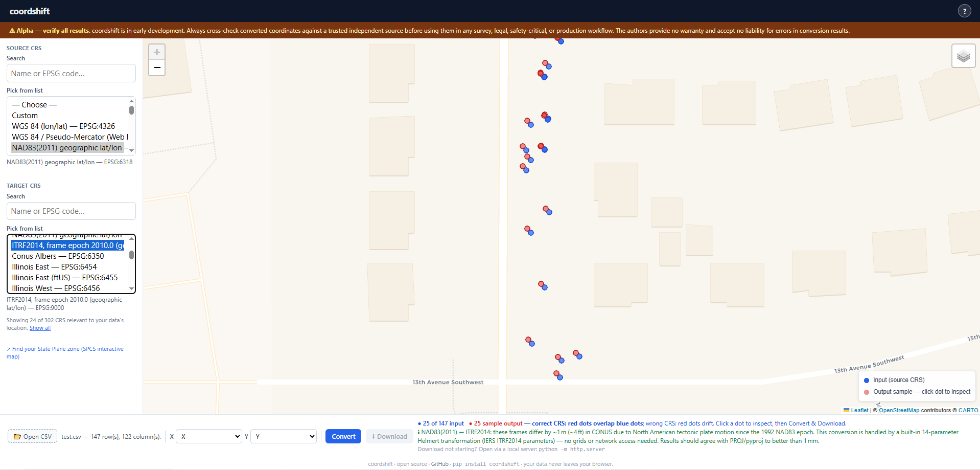
Task: Click the 'Show all' CRS link
Action: tap(40, 328)
